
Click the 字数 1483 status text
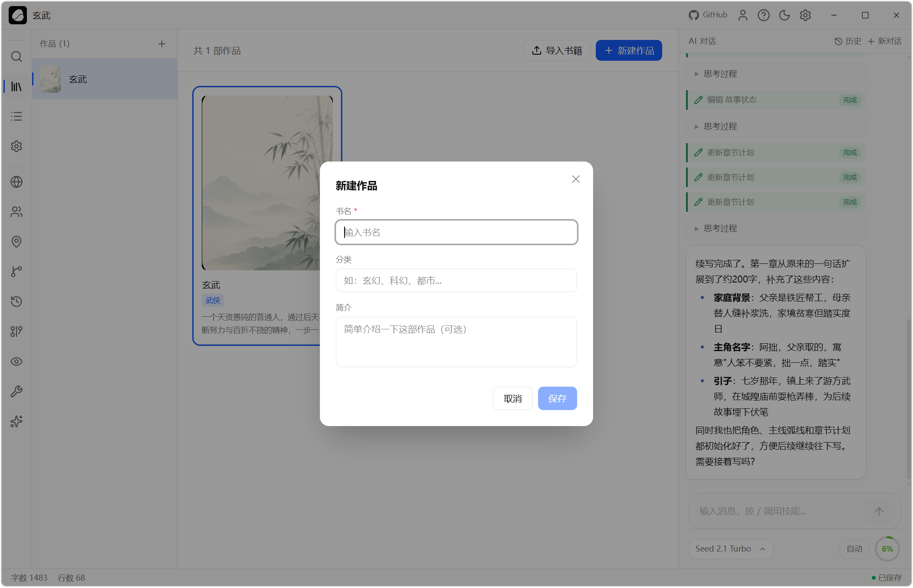click(29, 578)
